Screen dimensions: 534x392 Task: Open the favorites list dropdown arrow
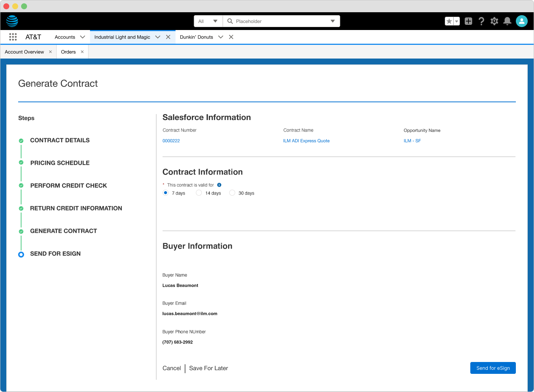457,21
